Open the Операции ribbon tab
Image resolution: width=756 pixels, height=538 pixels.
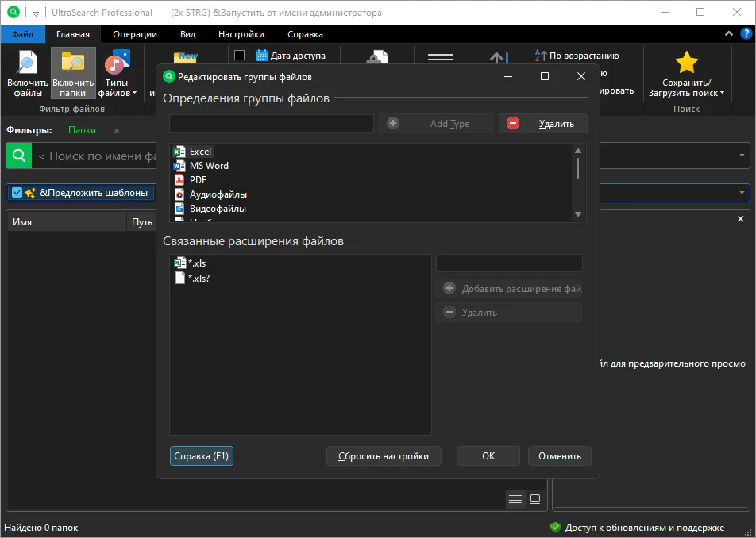(x=135, y=34)
